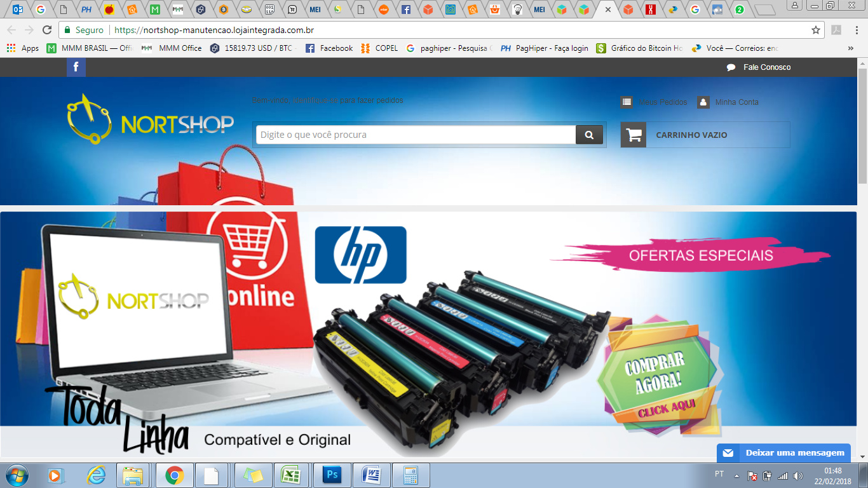Open Windows Media Player from the taskbar

tap(57, 475)
